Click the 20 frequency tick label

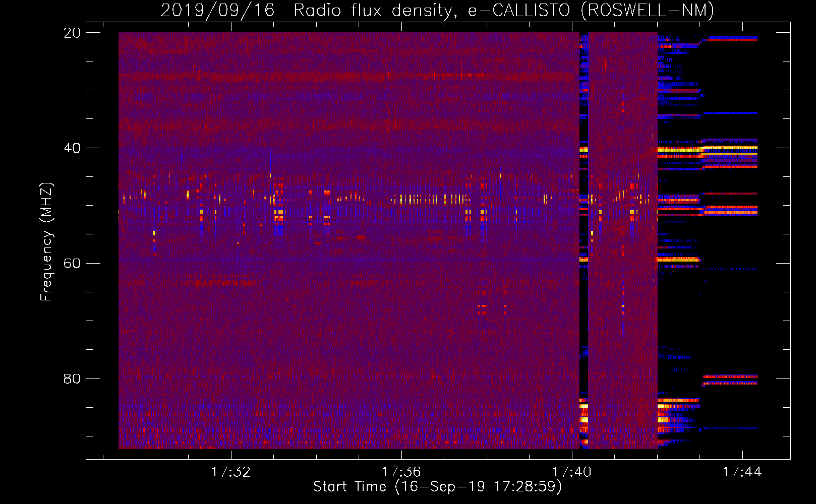click(72, 33)
